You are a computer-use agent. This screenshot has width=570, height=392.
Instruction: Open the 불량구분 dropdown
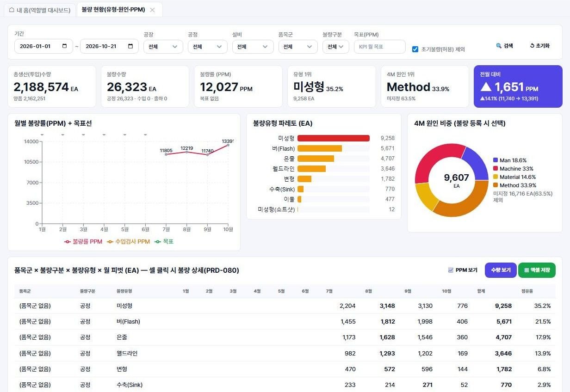(336, 46)
